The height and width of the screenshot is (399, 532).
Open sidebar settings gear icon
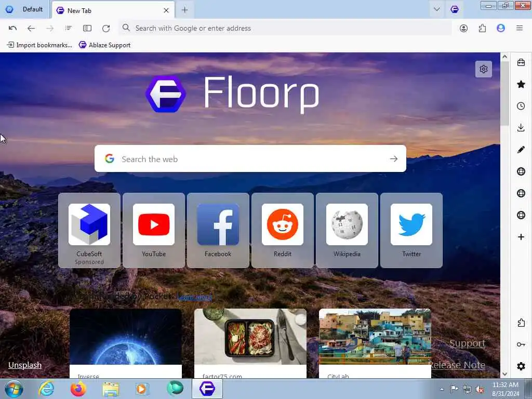tap(521, 366)
